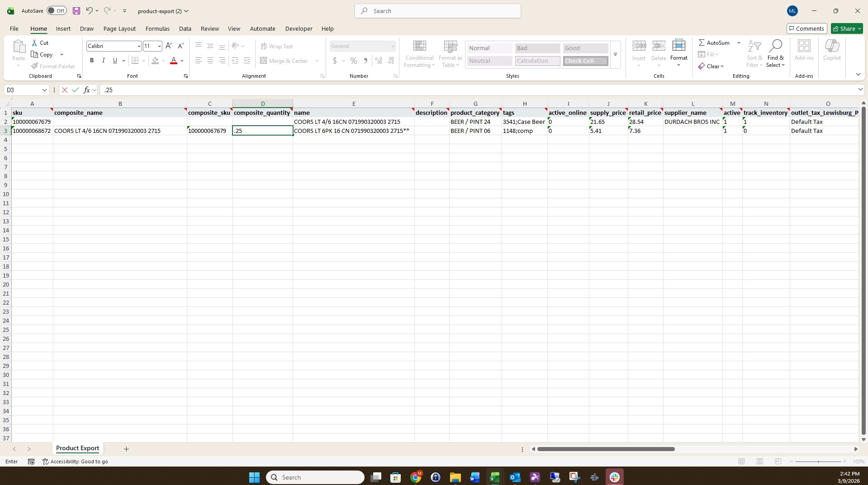Click the red Font Color A icon
Screen dimensions: 868x485
point(174,61)
